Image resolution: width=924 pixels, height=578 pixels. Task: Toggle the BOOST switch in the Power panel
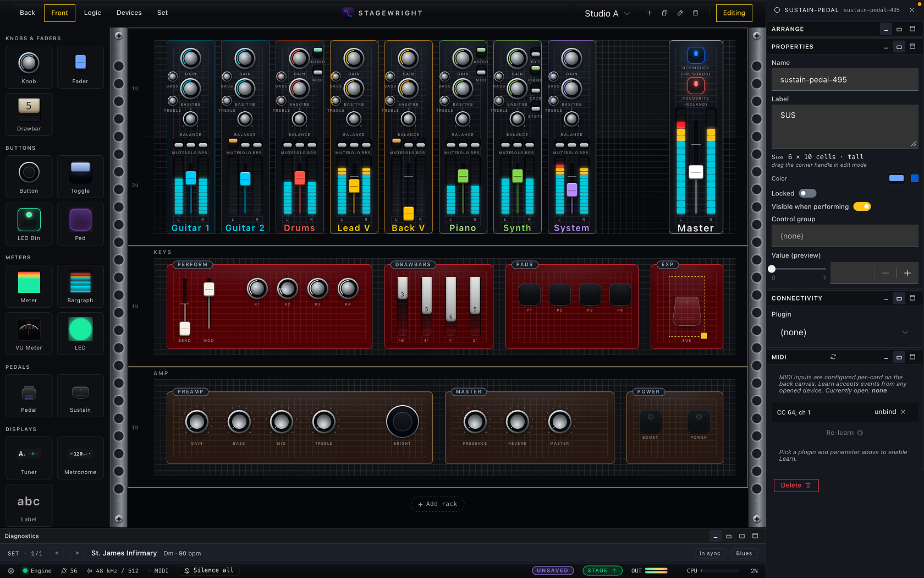point(650,422)
